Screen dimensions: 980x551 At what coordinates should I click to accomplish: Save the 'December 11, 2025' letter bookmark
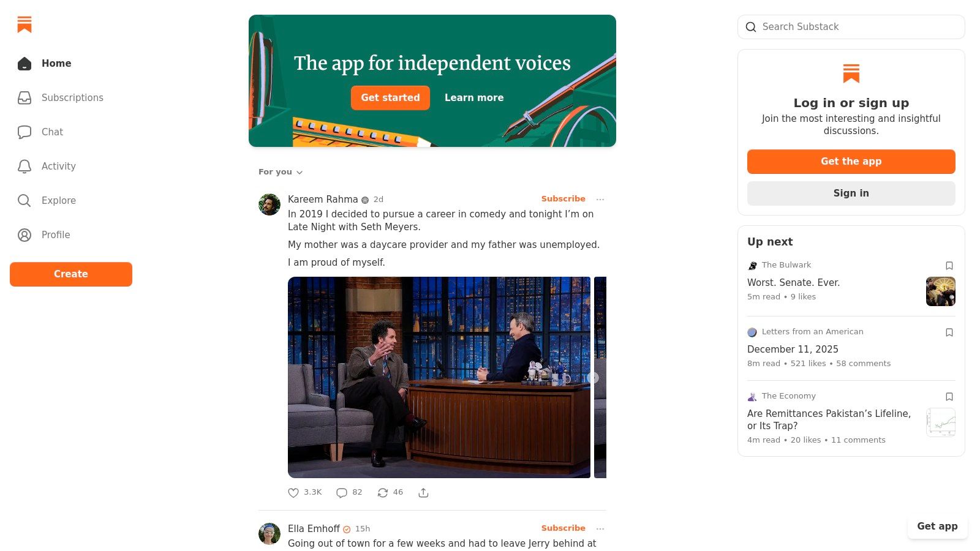coord(949,332)
